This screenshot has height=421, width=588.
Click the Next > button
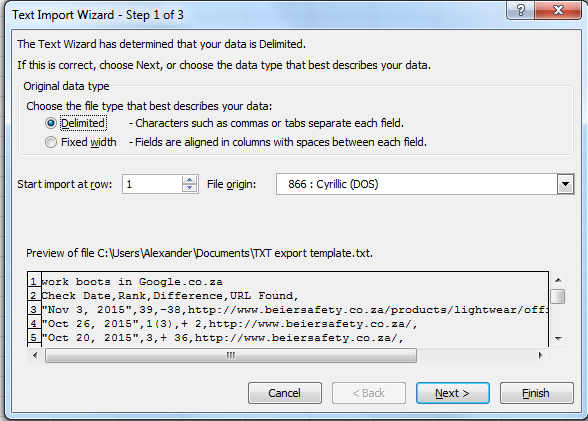pyautogui.click(x=453, y=393)
